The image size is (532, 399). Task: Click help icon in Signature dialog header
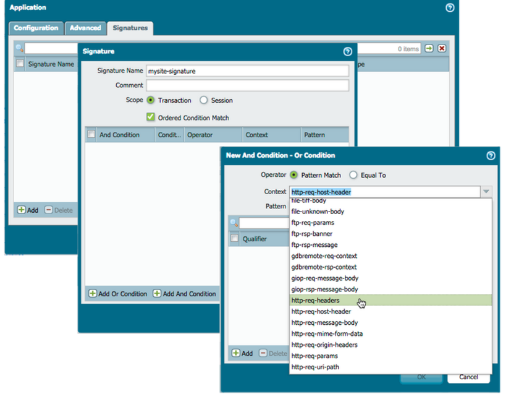click(347, 51)
